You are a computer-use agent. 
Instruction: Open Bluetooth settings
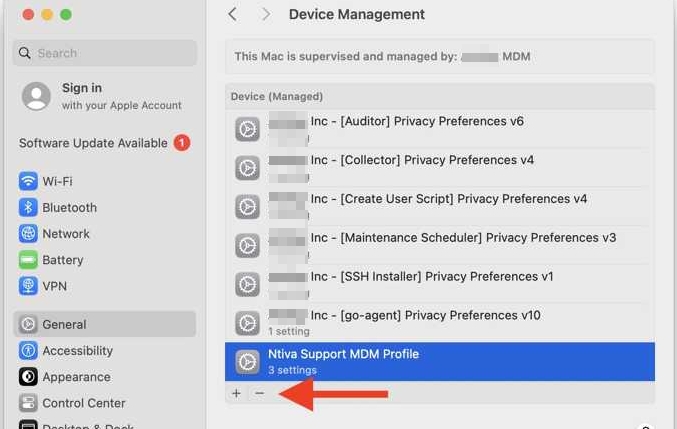pos(104,208)
